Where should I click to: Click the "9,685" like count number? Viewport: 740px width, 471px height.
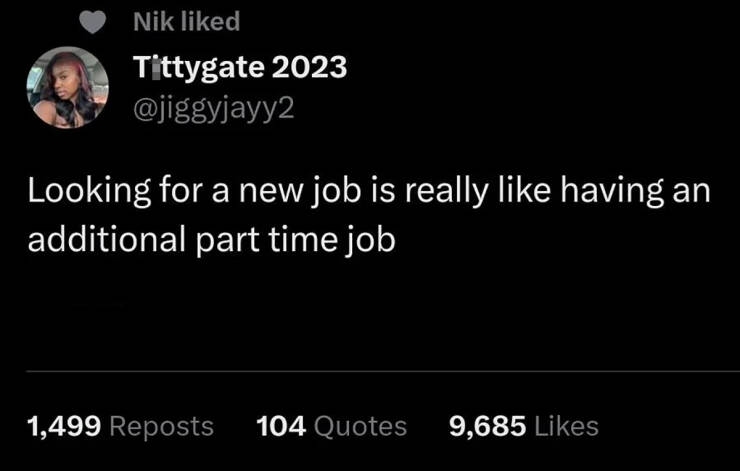coord(487,426)
